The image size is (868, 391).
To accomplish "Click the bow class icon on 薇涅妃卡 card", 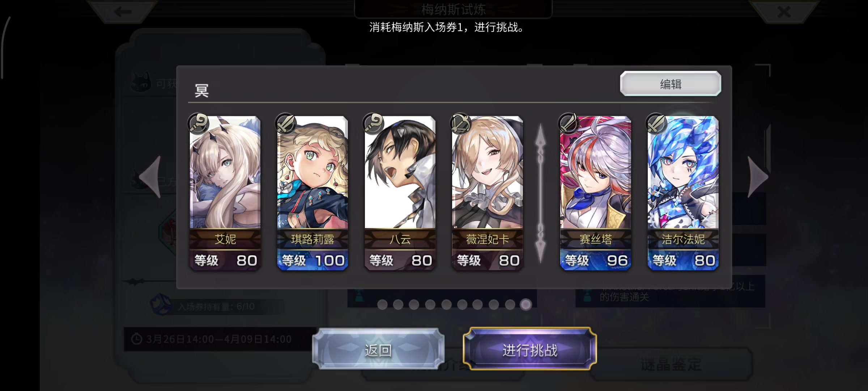I will [x=461, y=123].
